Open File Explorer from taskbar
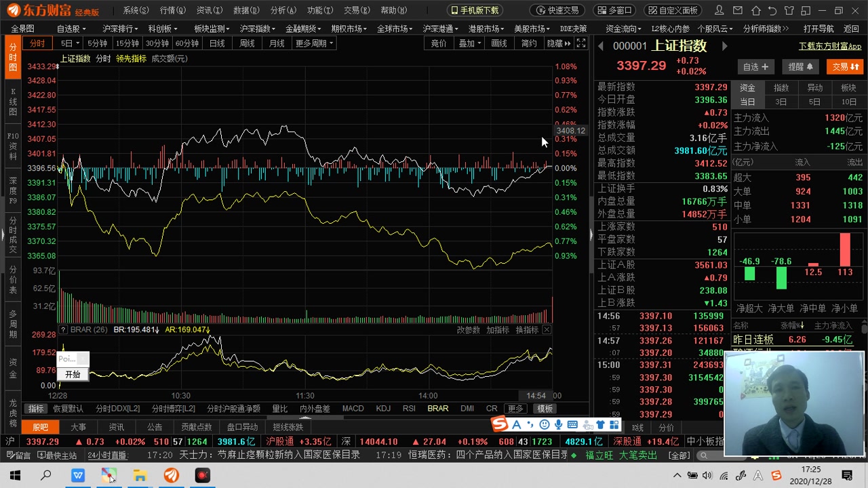This screenshot has height=488, width=868. (x=140, y=476)
